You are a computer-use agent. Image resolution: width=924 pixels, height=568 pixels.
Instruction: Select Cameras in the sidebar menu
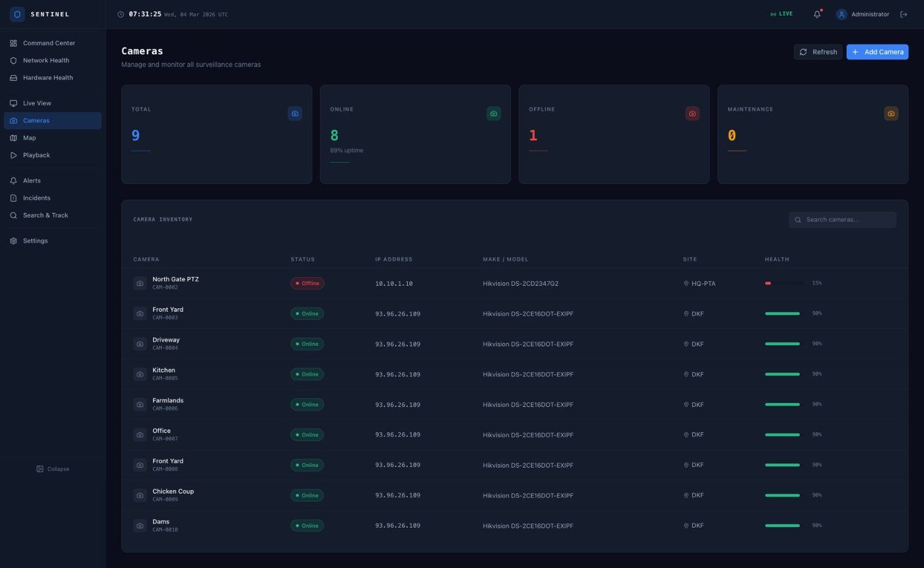36,120
